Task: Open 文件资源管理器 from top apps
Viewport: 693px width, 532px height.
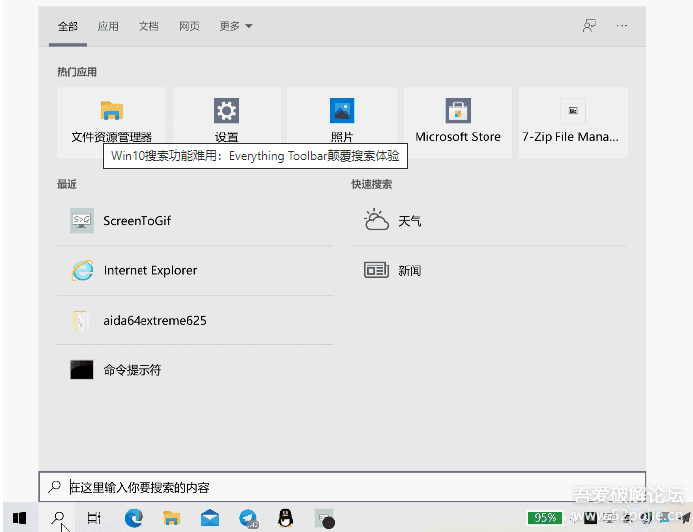Action: pos(111,120)
